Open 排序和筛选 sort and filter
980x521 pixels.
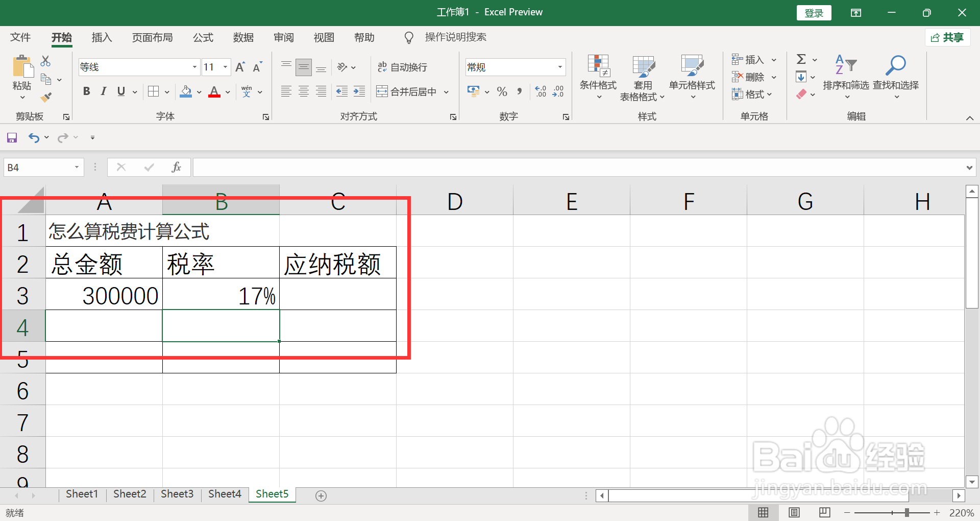(846, 77)
